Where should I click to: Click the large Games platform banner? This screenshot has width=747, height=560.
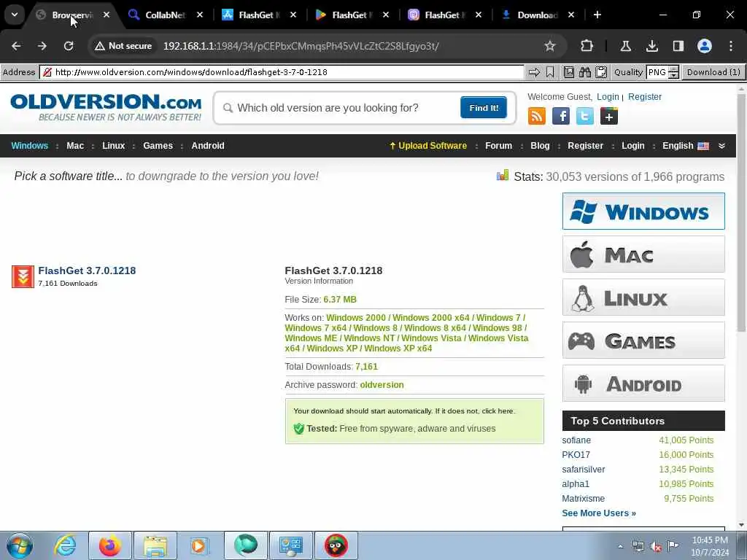click(x=643, y=341)
